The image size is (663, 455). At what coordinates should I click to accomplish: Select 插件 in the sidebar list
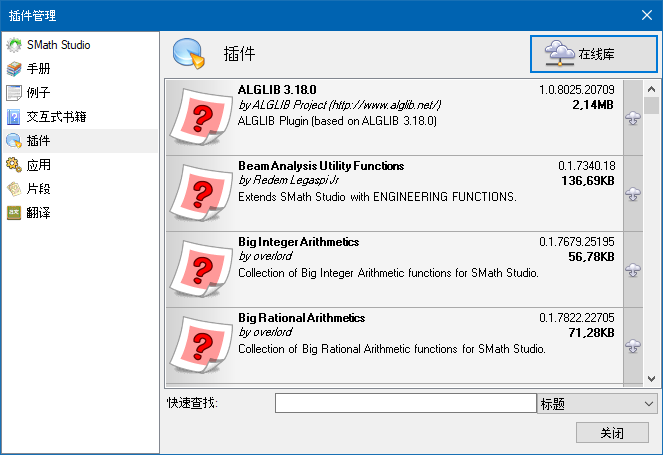click(80, 141)
